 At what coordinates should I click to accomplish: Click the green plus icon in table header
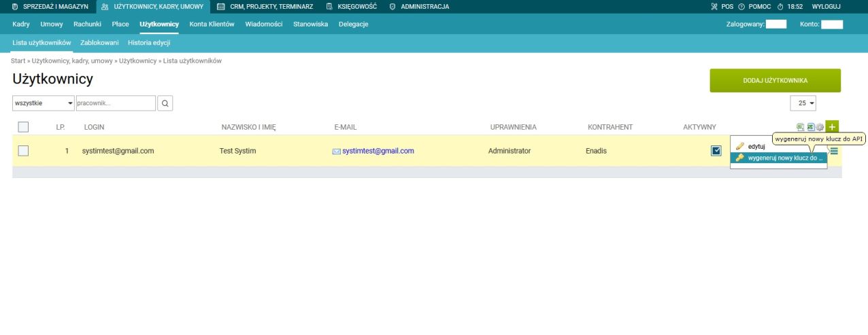pos(832,127)
